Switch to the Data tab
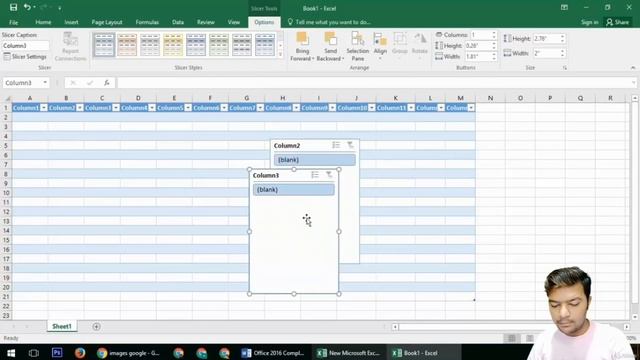 pyautogui.click(x=178, y=22)
